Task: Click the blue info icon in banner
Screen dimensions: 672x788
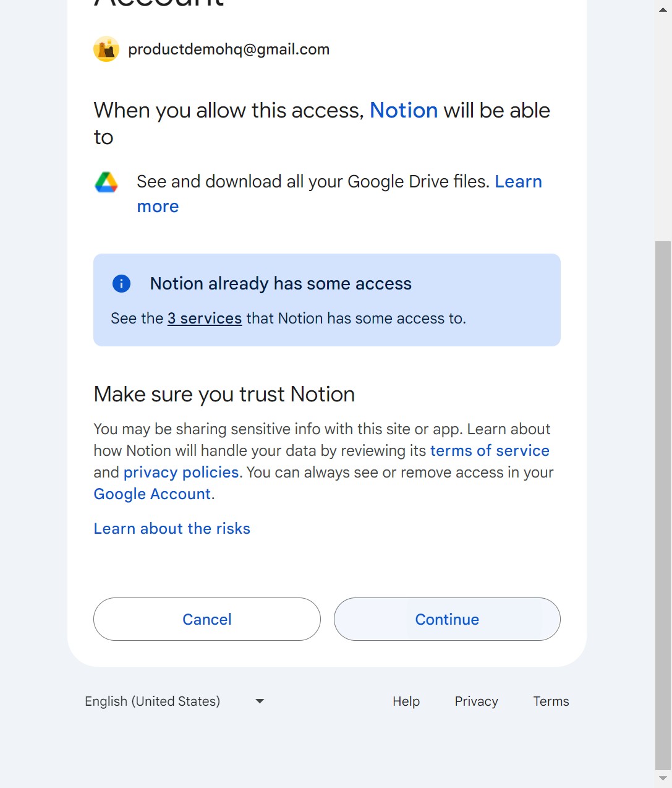Action: 121,283
